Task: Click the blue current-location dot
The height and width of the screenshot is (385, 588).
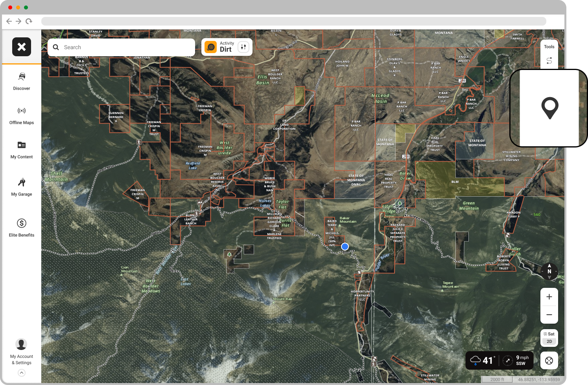Action: (x=345, y=247)
